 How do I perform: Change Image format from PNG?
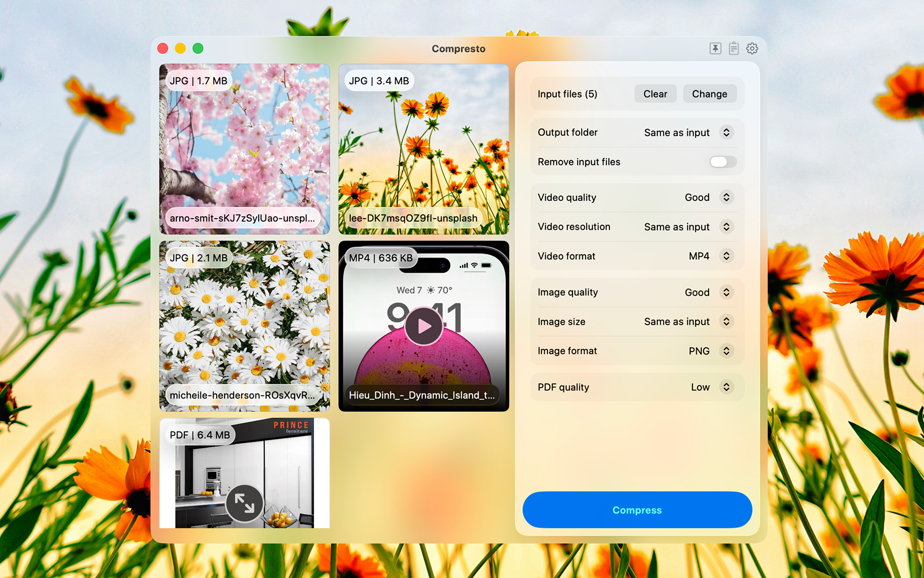click(727, 351)
